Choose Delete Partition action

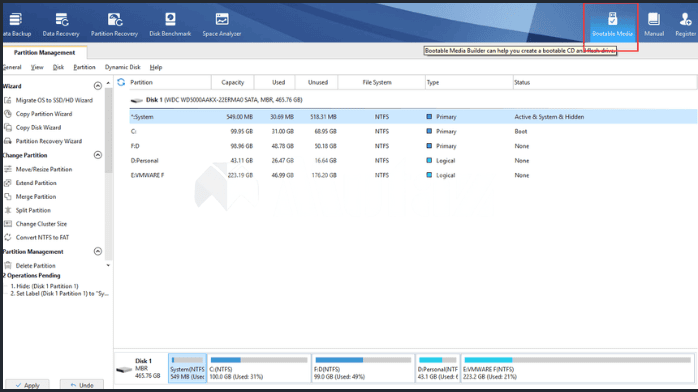point(30,266)
